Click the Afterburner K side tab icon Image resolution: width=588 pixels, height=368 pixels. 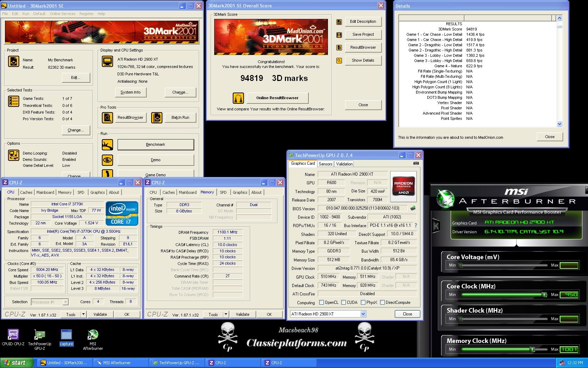(x=436, y=226)
